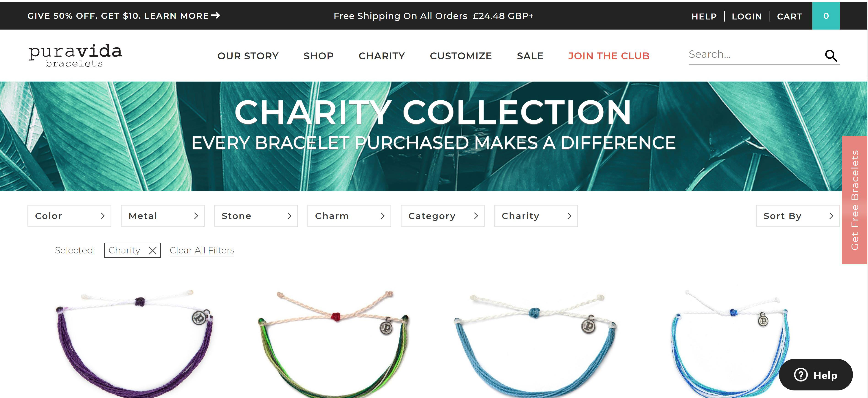The height and width of the screenshot is (398, 868).
Task: Open the Sort By dropdown
Action: click(797, 216)
